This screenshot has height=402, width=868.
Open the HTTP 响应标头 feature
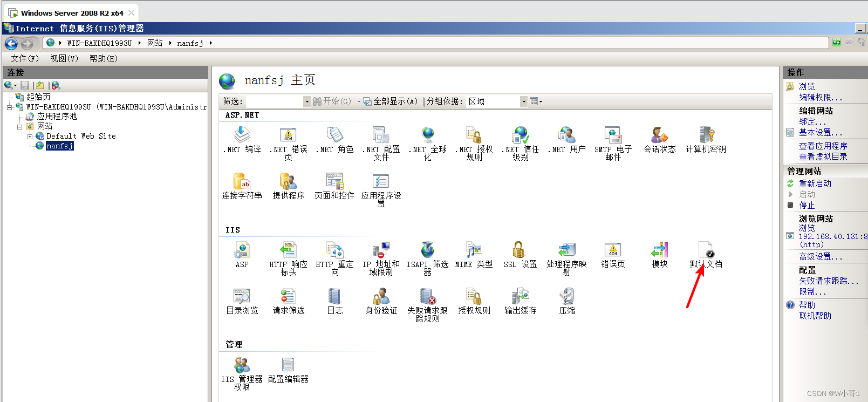[288, 258]
